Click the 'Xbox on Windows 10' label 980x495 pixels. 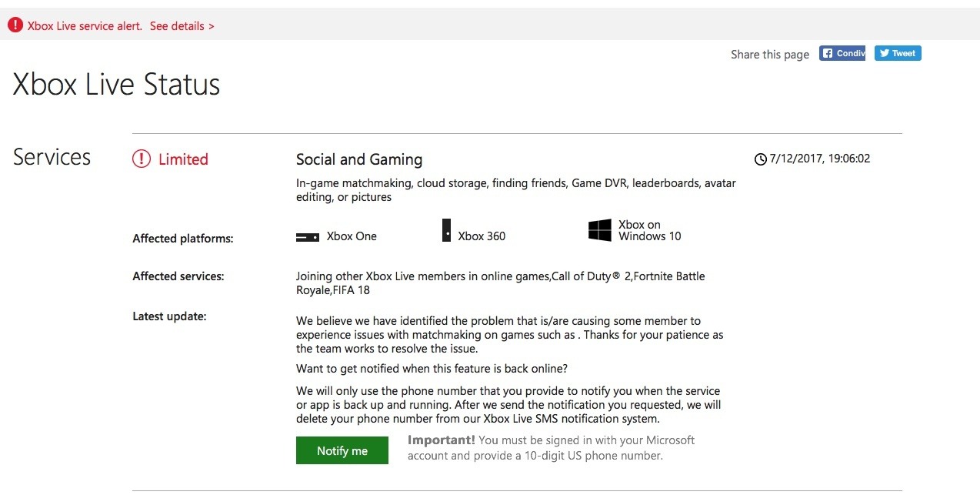click(650, 231)
